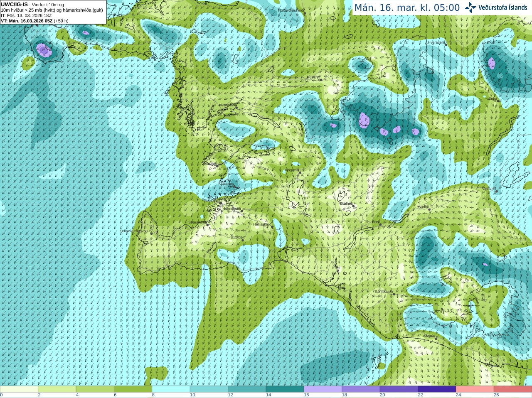Click the 12–14 m/s teal legend swatch
This screenshot has width=532, height=398.
pyautogui.click(x=247, y=389)
